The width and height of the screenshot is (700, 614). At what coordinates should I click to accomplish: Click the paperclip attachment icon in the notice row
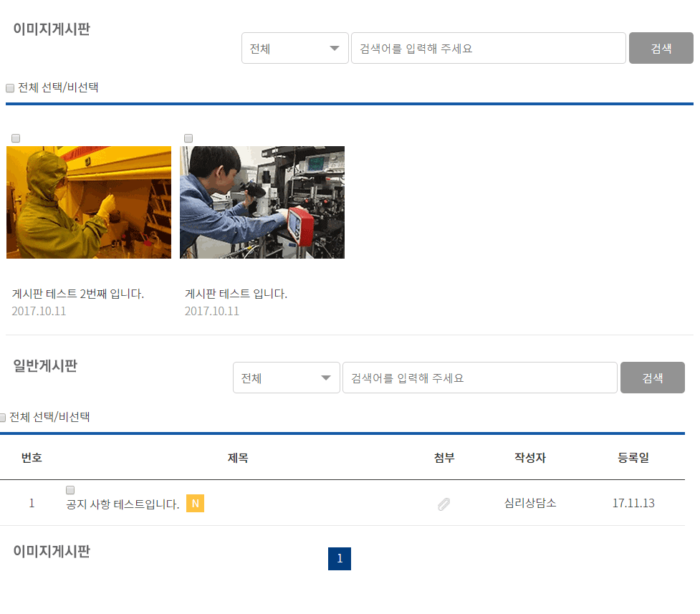point(444,504)
